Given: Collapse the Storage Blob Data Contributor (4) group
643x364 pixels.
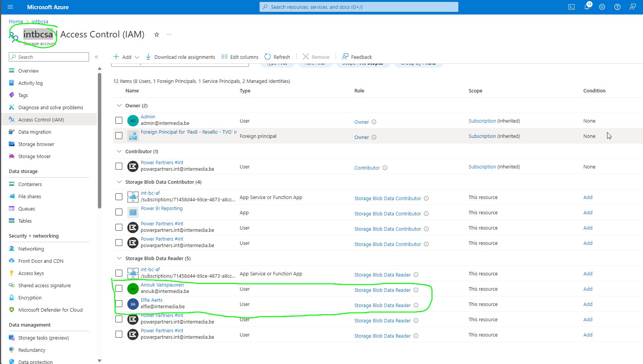Looking at the screenshot, I should click(119, 182).
